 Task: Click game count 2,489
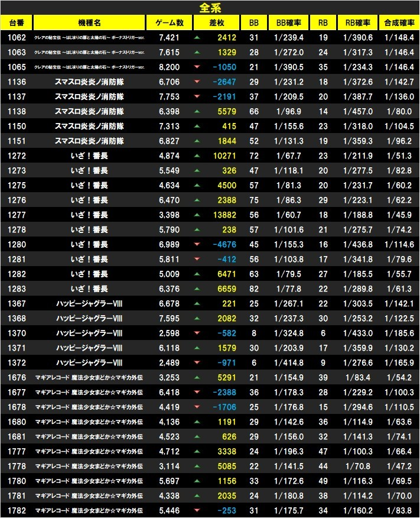click(170, 362)
